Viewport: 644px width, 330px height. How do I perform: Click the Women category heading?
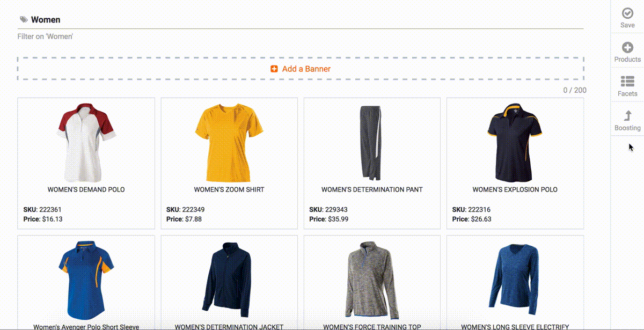tap(46, 20)
